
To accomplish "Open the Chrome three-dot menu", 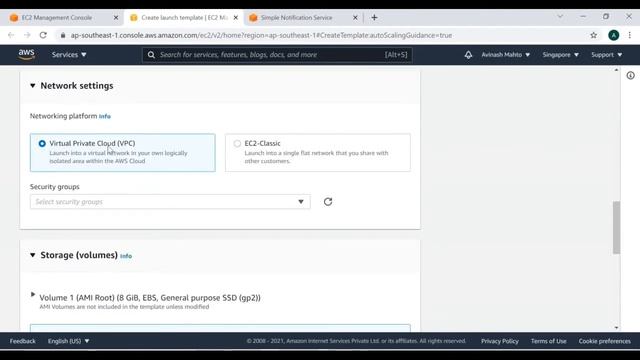I will (630, 35).
